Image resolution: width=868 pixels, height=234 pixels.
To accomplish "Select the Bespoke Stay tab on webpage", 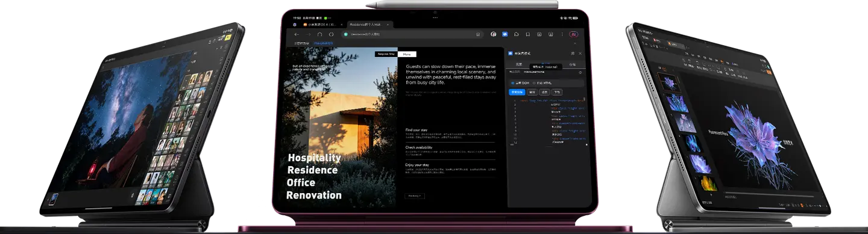I will [x=386, y=54].
